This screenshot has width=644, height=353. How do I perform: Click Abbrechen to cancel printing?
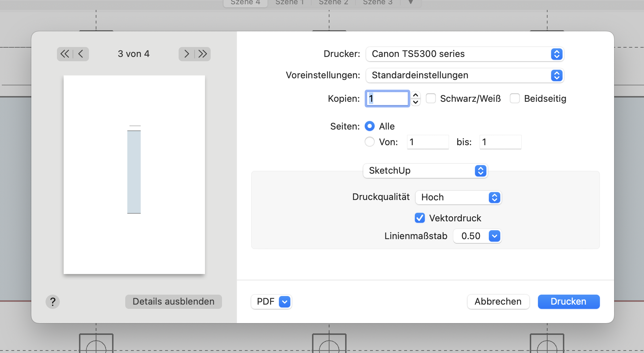pos(498,302)
